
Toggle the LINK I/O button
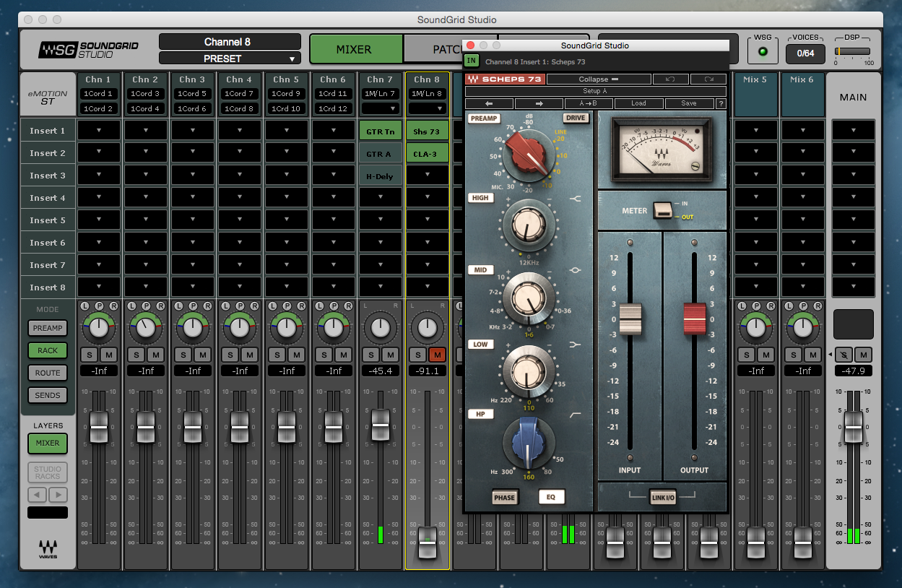662,498
